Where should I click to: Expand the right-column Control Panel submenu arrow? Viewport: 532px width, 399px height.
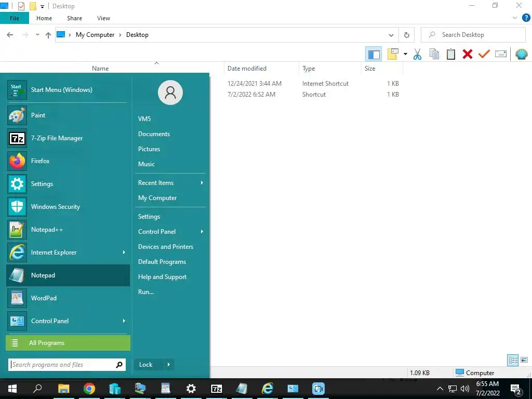coord(202,232)
